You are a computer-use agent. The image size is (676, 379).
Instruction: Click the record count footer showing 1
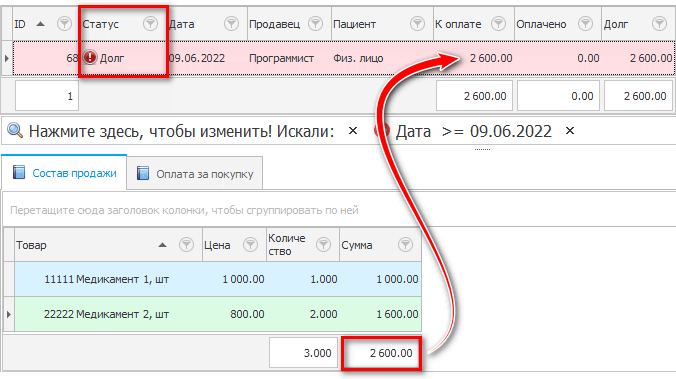[47, 96]
